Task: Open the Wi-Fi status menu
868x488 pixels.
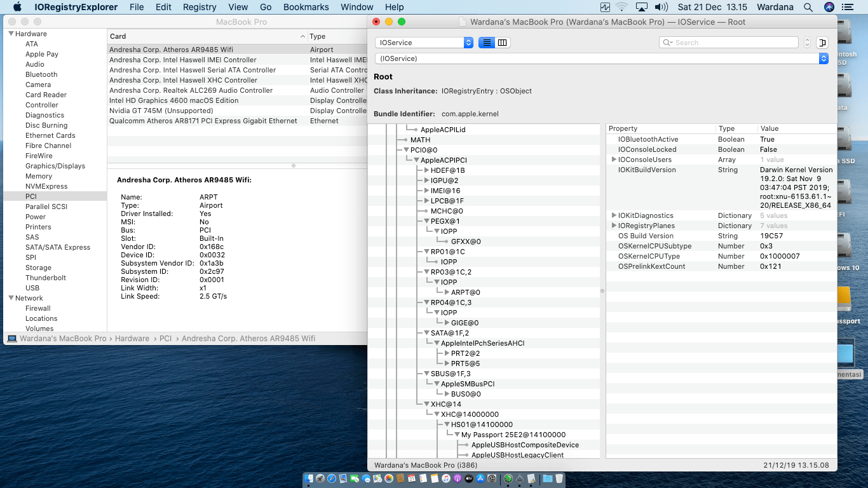Action: pos(622,7)
